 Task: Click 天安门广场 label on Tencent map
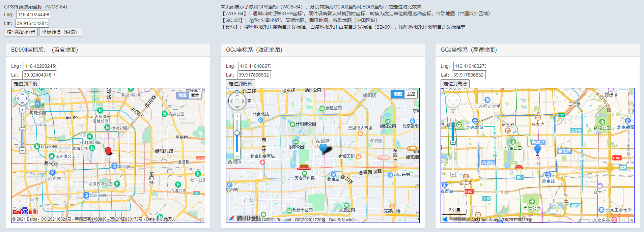pos(305,178)
